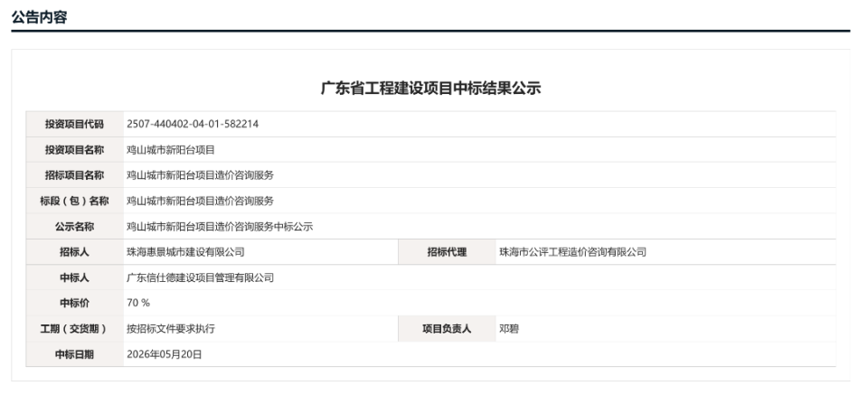
Task: Click the 招标人 label cell
Action: (74, 252)
